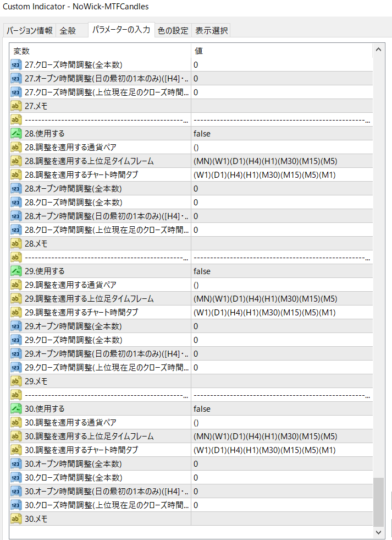Click the boolean icon beside 28.使用する
Image resolution: width=392 pixels, height=540 pixels.
click(16, 133)
